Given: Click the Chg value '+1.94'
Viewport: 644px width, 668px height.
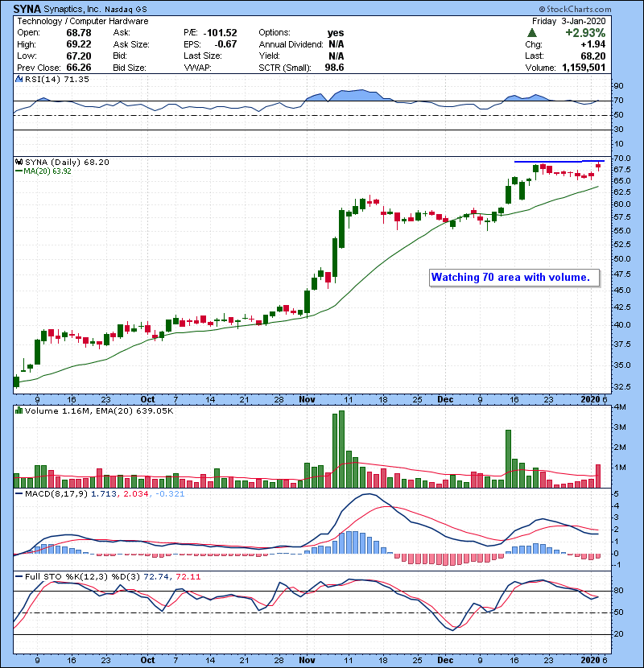Looking at the screenshot, I should (593, 44).
